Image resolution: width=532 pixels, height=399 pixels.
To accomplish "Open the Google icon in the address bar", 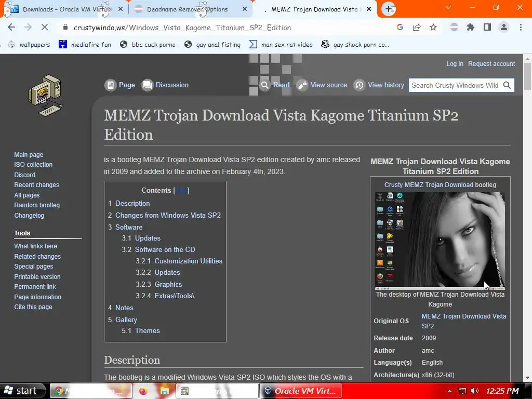I will (x=400, y=28).
